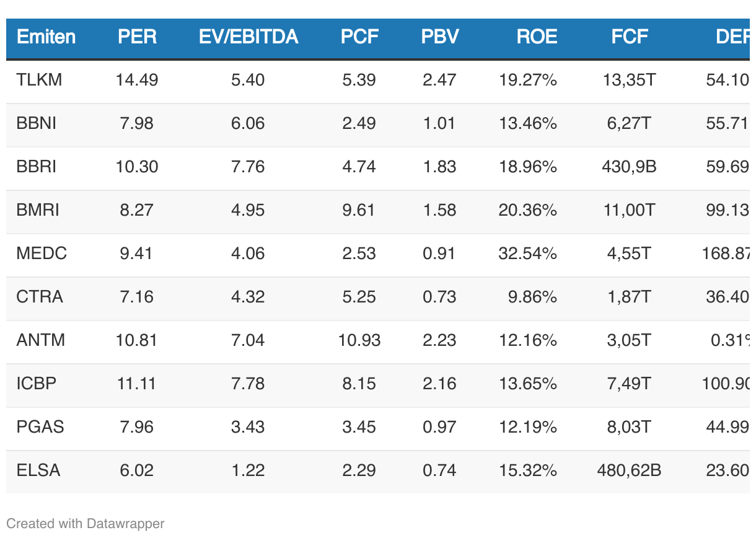Click MEDC's ROE value 32.54%
The width and height of the screenshot is (756, 538).
click(528, 254)
